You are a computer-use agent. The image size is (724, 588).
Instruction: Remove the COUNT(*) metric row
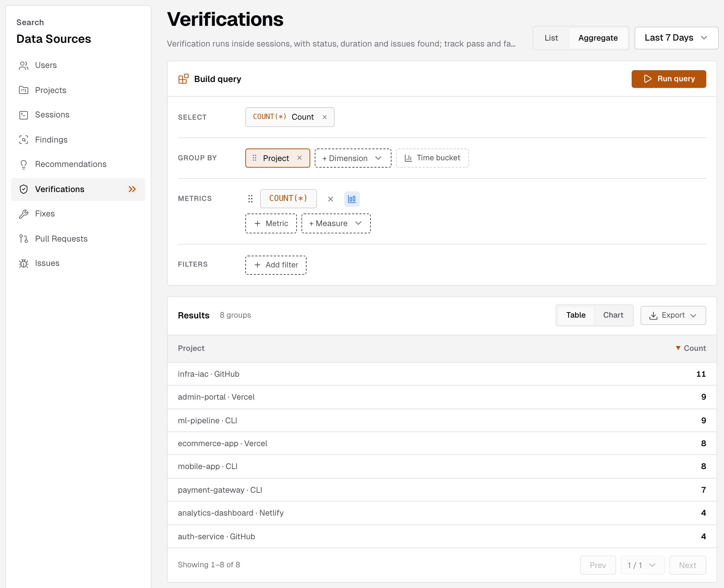click(331, 199)
